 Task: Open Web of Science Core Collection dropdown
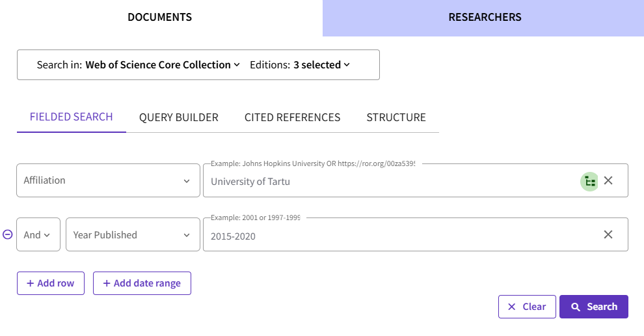pyautogui.click(x=163, y=65)
